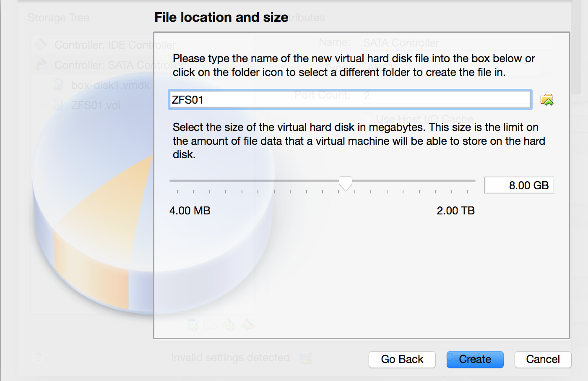Select box-disk1.vmdk in the storage tree

click(110, 85)
